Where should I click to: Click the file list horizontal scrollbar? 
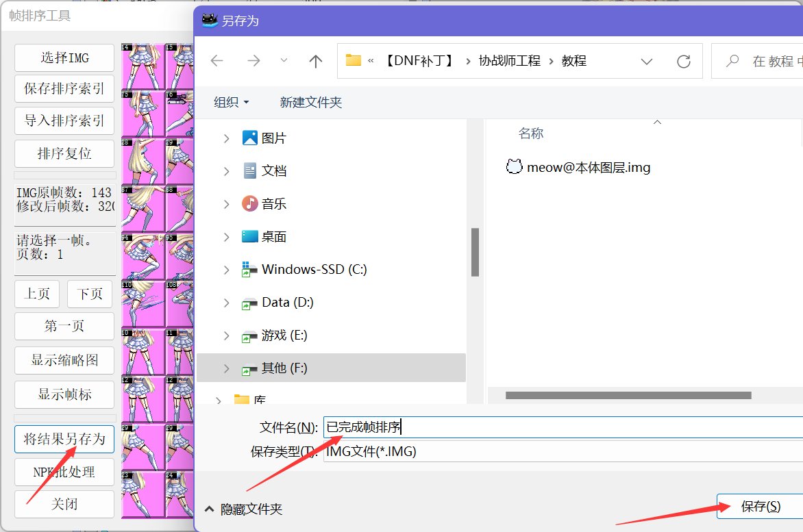628,396
